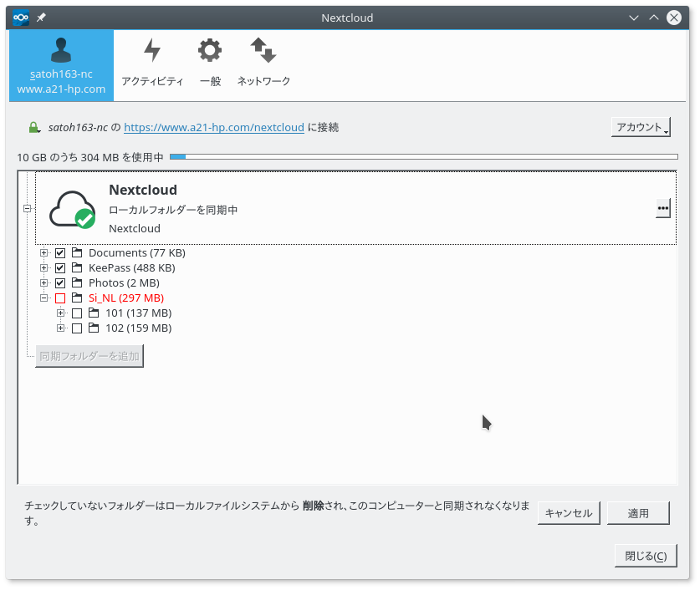Image resolution: width=700 pixels, height=590 pixels.
Task: Expand the KeePass folder
Action: tap(43, 268)
